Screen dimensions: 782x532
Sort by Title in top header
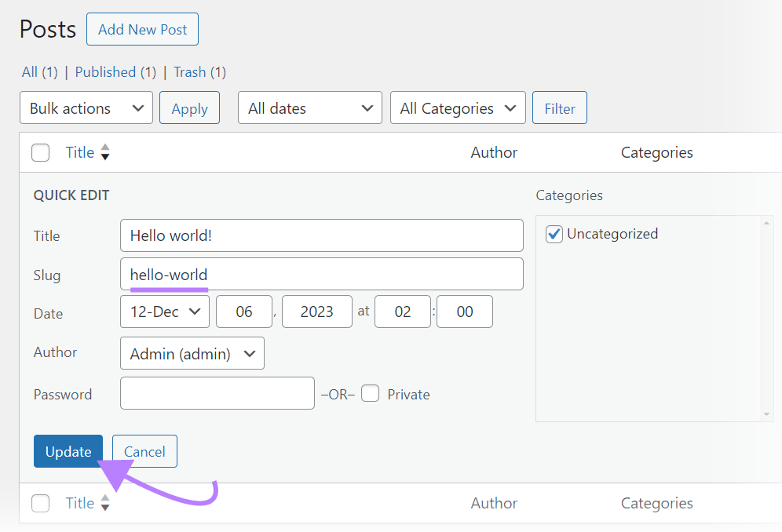[80, 152]
